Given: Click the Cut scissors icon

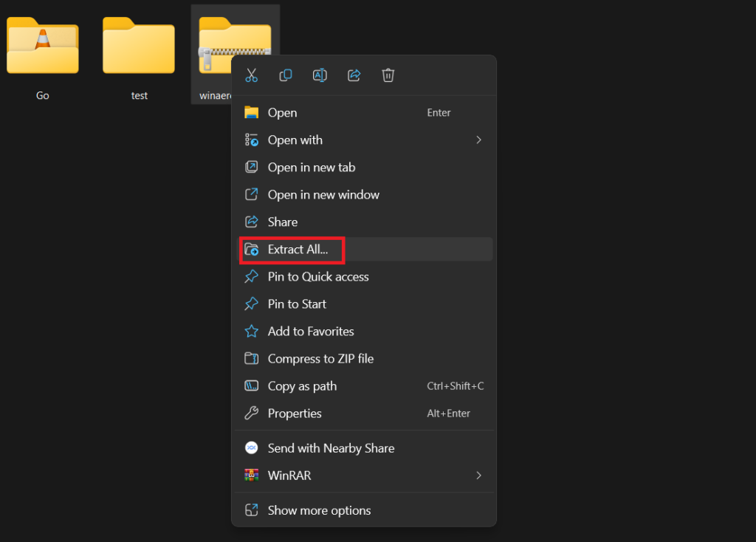Looking at the screenshot, I should click(251, 75).
